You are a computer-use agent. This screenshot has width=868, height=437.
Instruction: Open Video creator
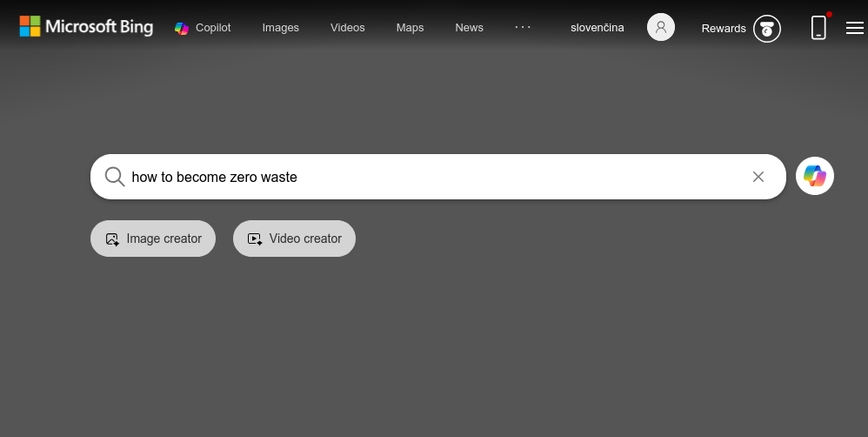294,239
